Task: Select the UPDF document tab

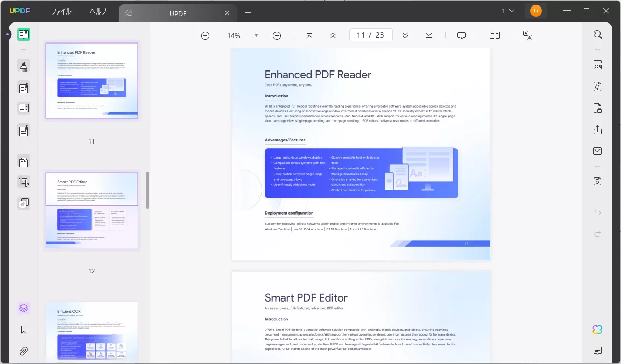Action: (178, 13)
